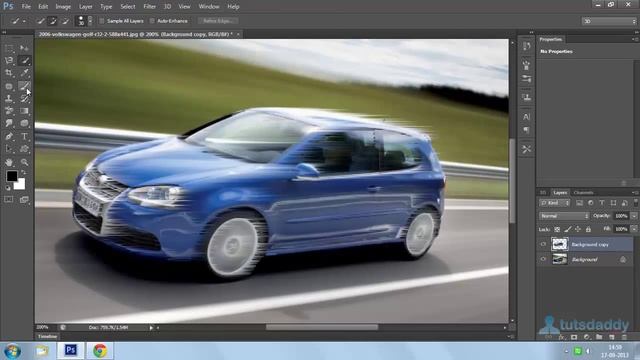The height and width of the screenshot is (360, 640).
Task: Open the Properties panel flyout menu
Action: click(635, 39)
